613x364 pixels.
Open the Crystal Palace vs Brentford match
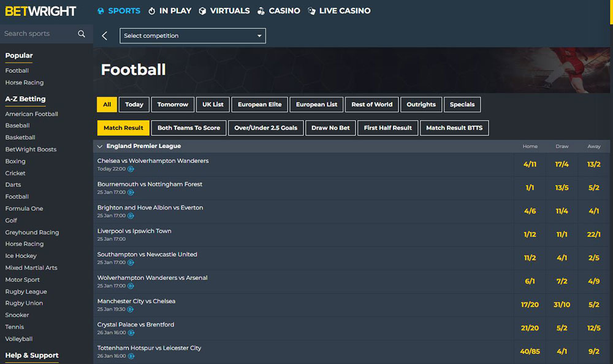[x=135, y=325]
